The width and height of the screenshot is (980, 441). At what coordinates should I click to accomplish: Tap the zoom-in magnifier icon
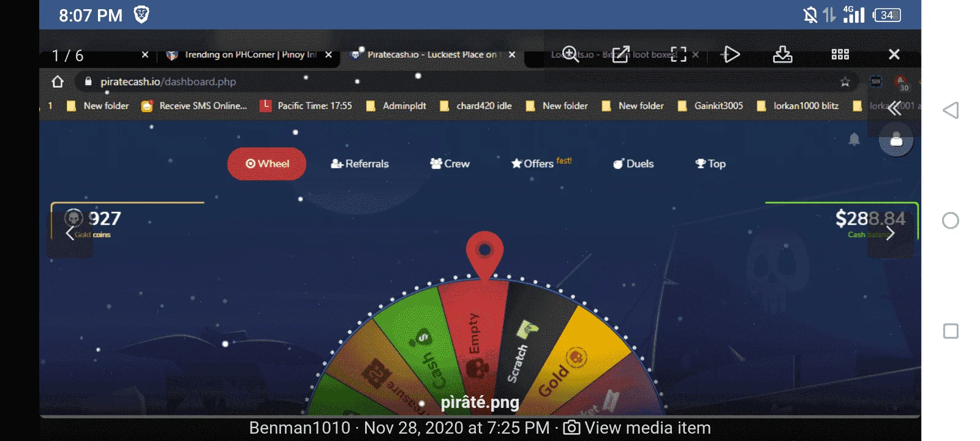pyautogui.click(x=571, y=54)
